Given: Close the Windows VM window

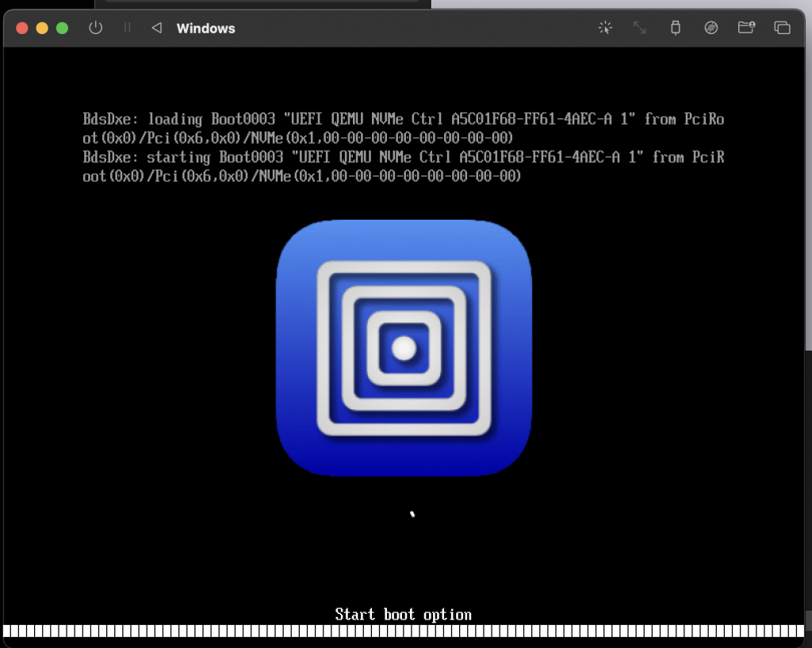Looking at the screenshot, I should pyautogui.click(x=22, y=28).
